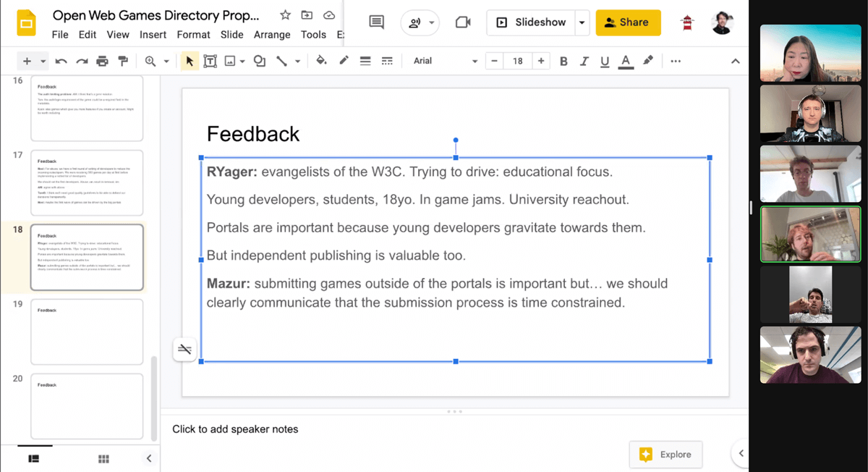Click the Share button
868x472 pixels.
pyautogui.click(x=628, y=22)
